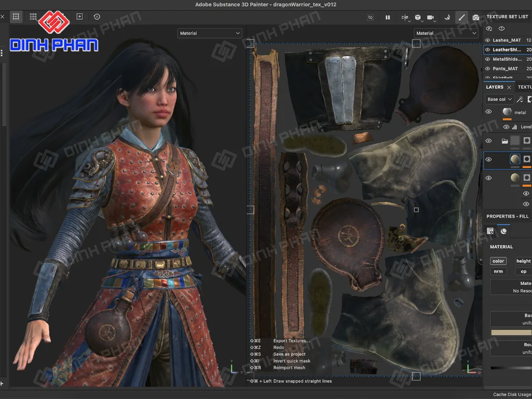
Task: Toggle visibility of the Levels adjustment
Action: [x=505, y=127]
